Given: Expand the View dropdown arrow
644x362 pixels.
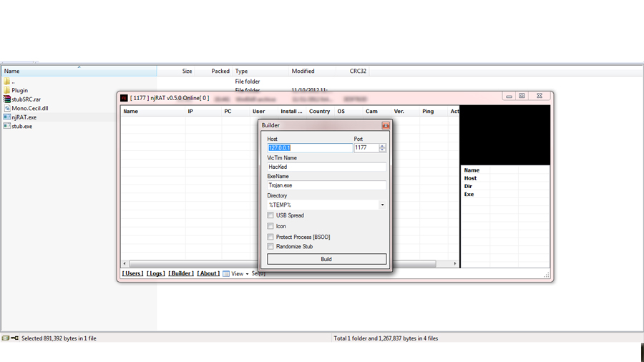Looking at the screenshot, I should [248, 274].
